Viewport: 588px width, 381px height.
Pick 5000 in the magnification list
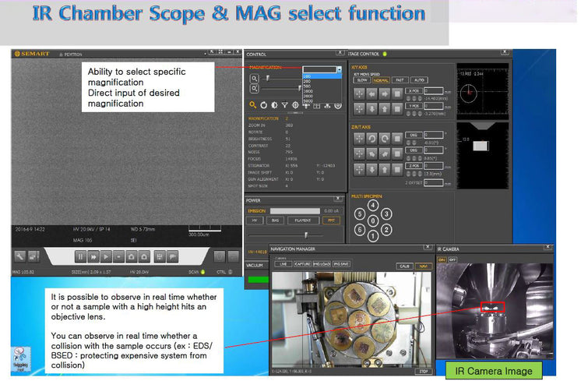(322, 101)
